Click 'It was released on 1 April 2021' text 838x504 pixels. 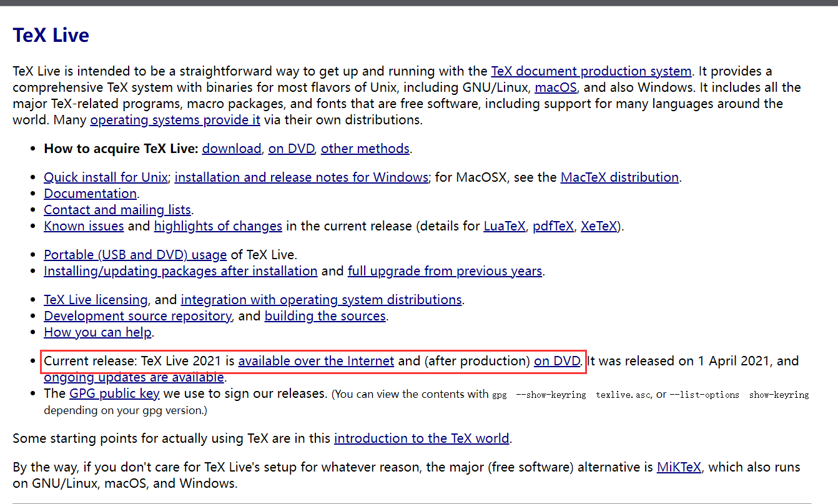[x=679, y=361]
